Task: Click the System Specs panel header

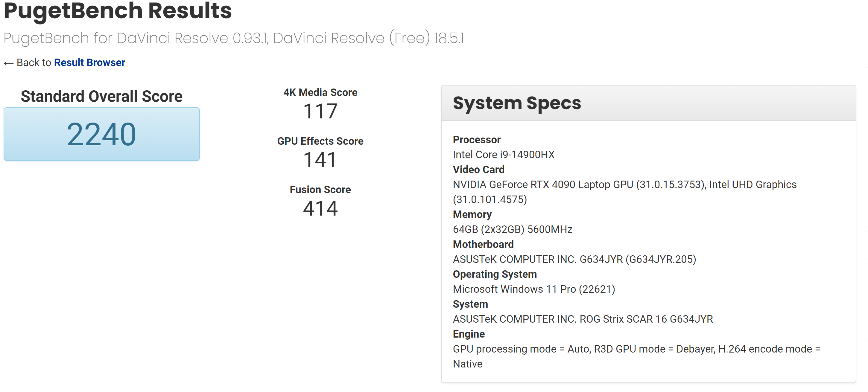Action: click(x=516, y=103)
